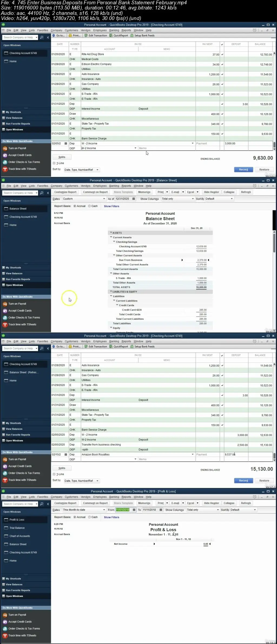Switch to Chart of Accounts in the Open Windows list

[x=20, y=536]
